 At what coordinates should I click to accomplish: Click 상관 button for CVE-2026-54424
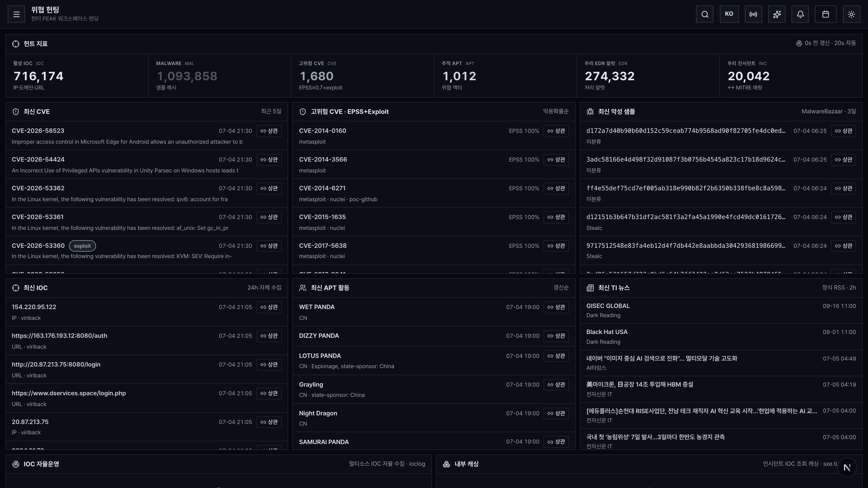pos(269,160)
